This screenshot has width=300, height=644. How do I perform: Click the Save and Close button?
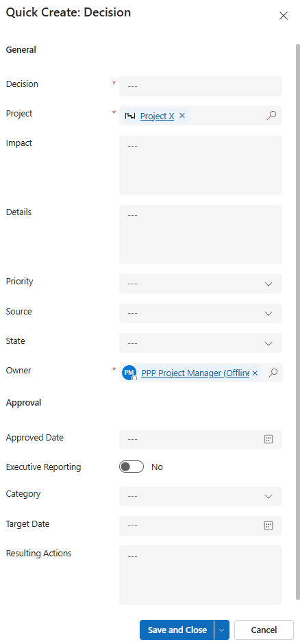coord(177,630)
